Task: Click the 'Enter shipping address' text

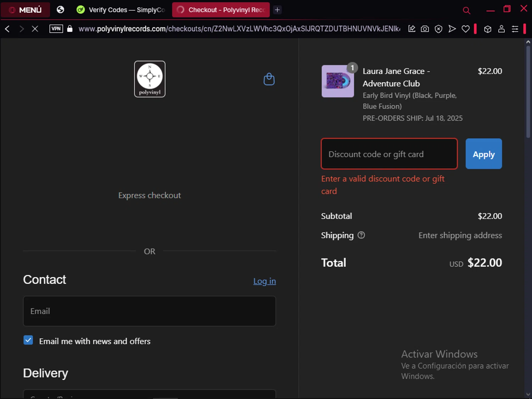Action: pos(460,235)
